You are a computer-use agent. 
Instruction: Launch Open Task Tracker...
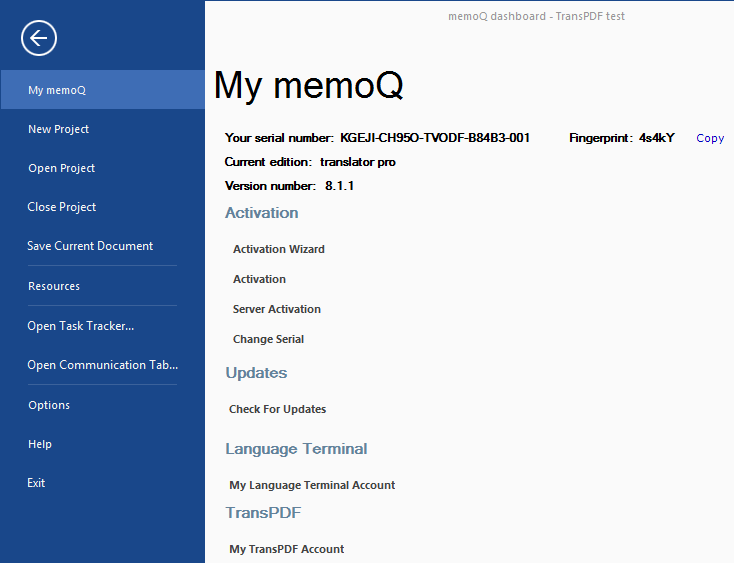81,326
